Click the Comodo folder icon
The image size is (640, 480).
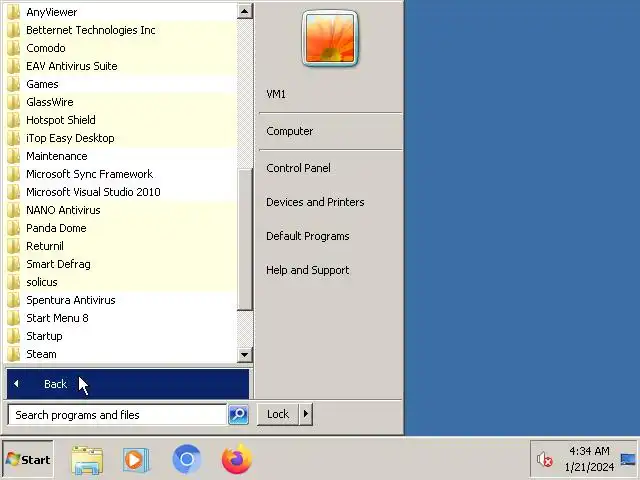[13, 48]
